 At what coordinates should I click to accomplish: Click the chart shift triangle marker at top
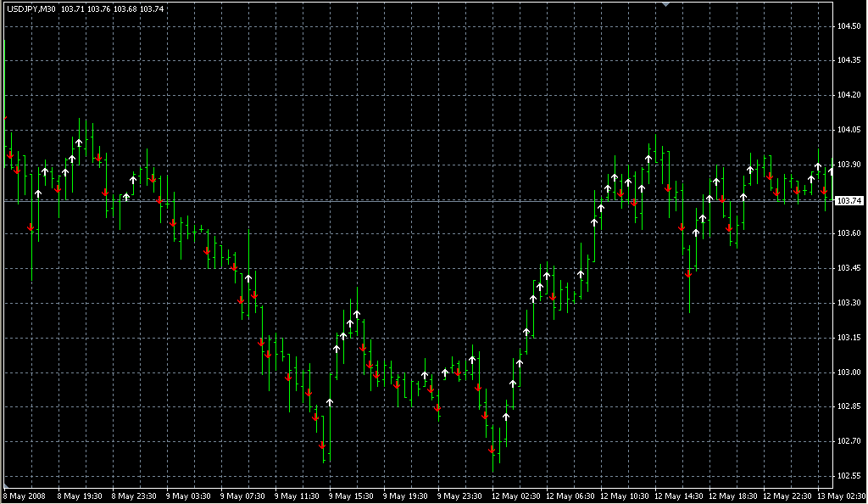tap(666, 5)
